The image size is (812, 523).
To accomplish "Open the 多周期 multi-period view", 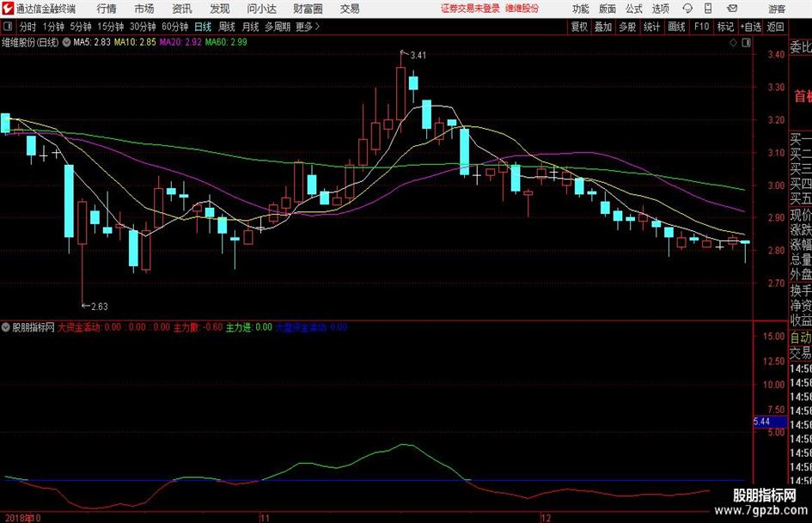I will coord(278,27).
